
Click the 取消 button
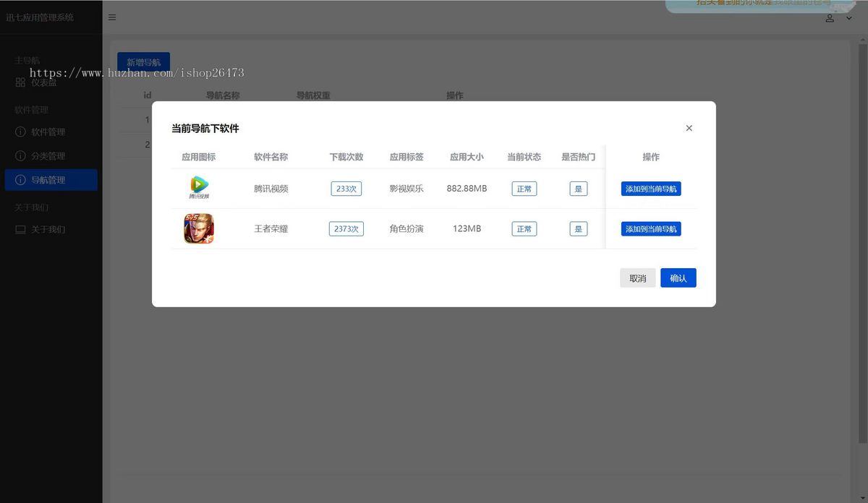click(637, 278)
